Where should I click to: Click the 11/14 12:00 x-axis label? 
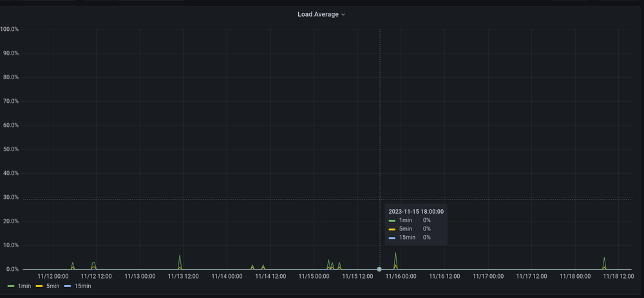[270, 277]
